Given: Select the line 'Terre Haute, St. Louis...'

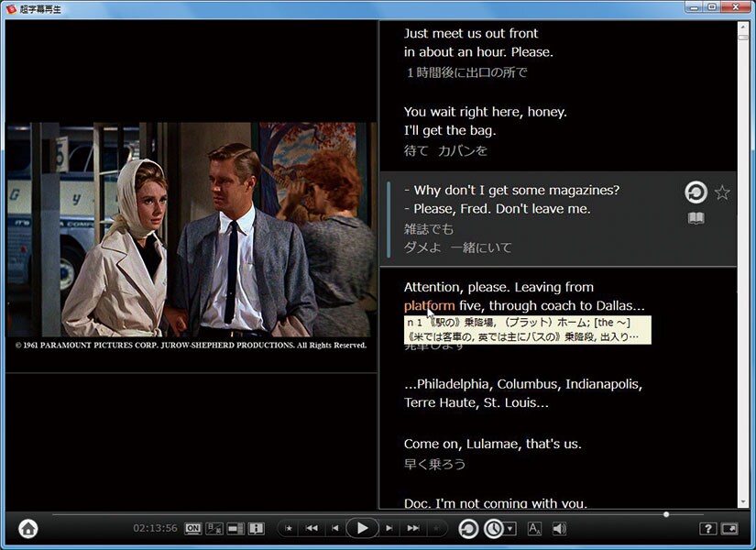Looking at the screenshot, I should click(477, 402).
